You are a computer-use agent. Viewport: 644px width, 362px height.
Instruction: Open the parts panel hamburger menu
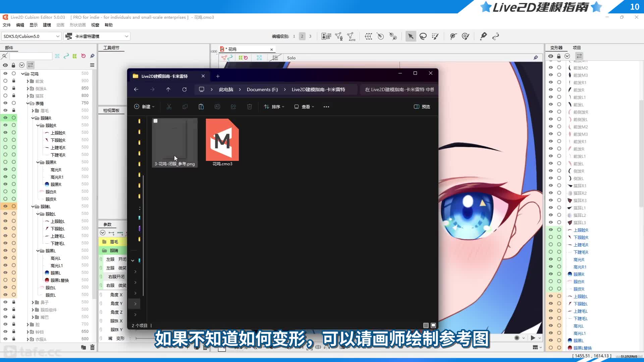click(92, 65)
